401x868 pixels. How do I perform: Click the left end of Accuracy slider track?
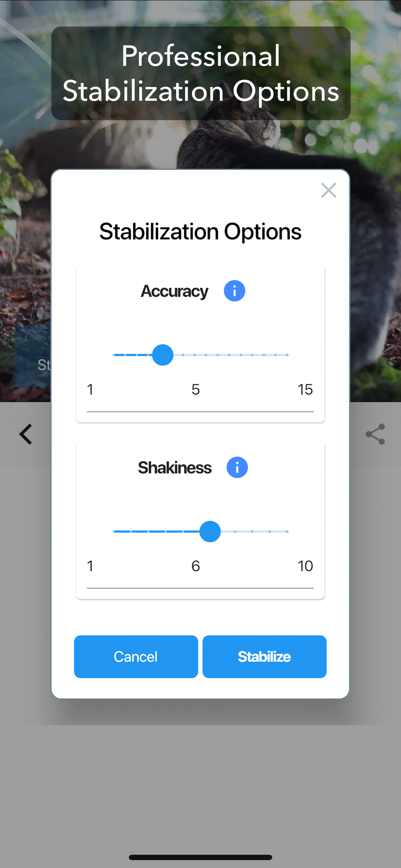pyautogui.click(x=114, y=355)
